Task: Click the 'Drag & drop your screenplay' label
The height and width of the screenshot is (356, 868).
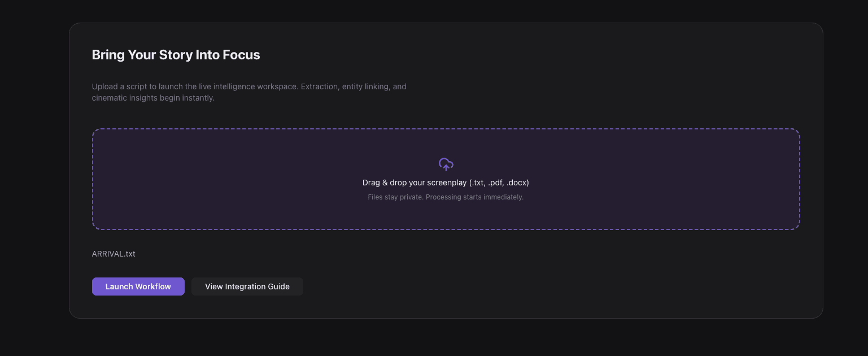Action: coord(415,183)
